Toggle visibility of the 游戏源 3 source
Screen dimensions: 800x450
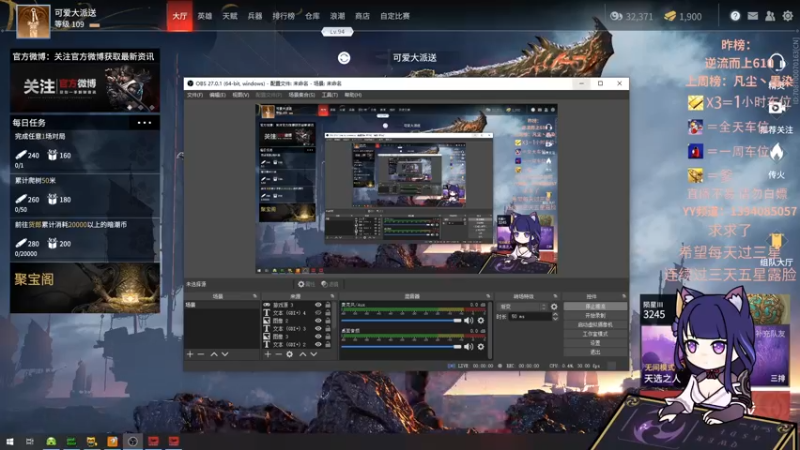pyautogui.click(x=318, y=305)
